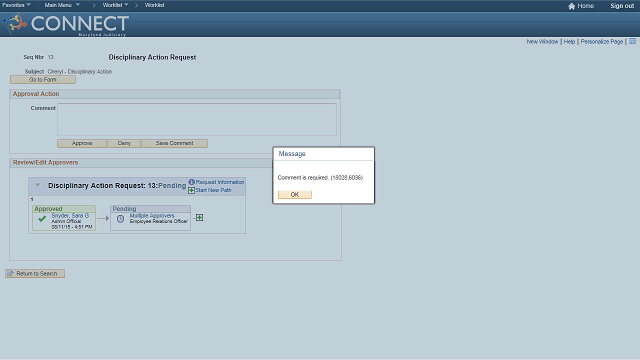Click the Approve button
Viewport: 640px width, 360px height.
(x=82, y=143)
